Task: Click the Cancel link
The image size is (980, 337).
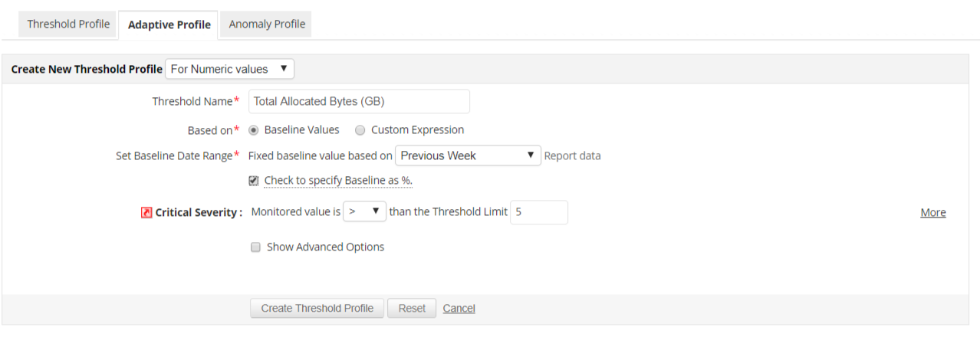Action: coord(459,308)
